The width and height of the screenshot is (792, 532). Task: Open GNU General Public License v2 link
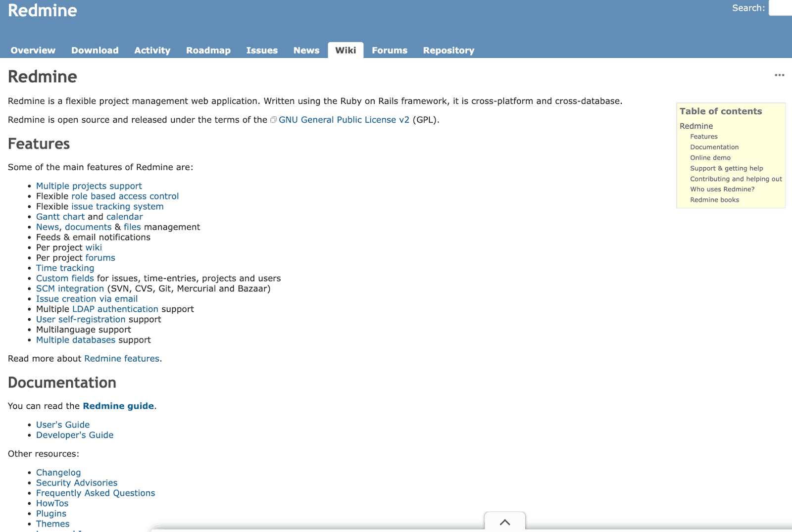point(344,120)
